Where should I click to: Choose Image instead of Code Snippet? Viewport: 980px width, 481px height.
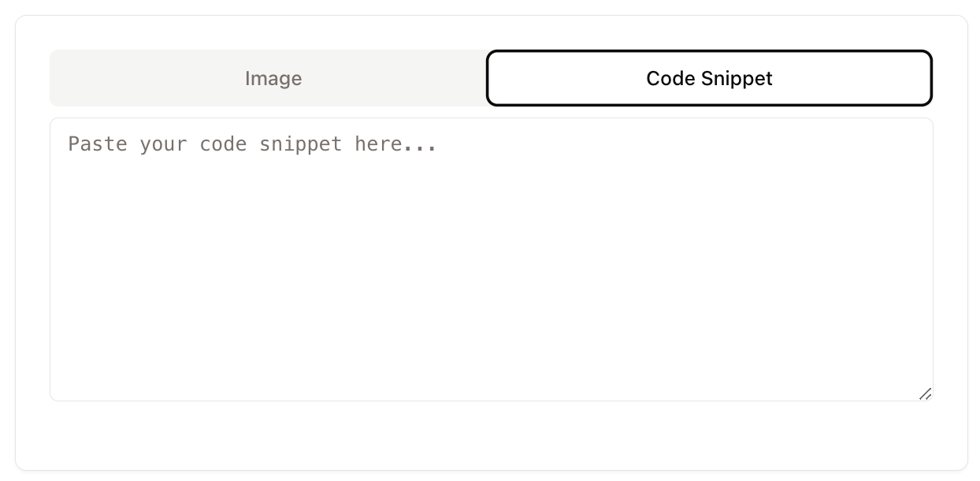pos(273,78)
